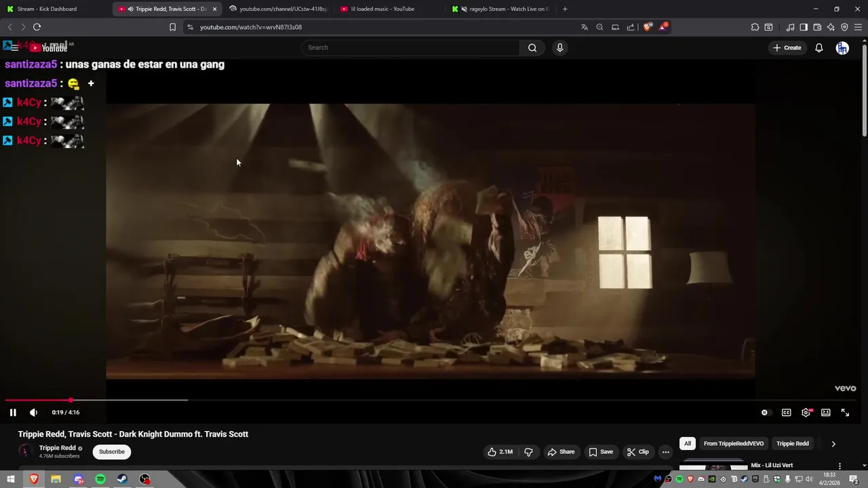The height and width of the screenshot is (488, 868).
Task: Create a Clip of the video
Action: (x=637, y=452)
